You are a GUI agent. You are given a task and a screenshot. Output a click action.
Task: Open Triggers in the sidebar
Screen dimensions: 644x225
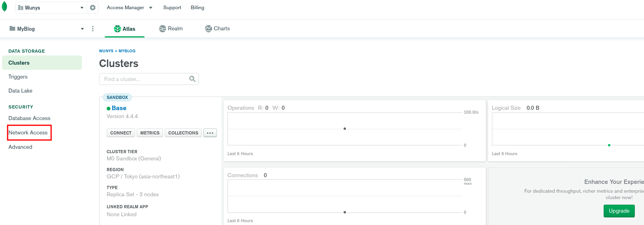click(x=18, y=77)
